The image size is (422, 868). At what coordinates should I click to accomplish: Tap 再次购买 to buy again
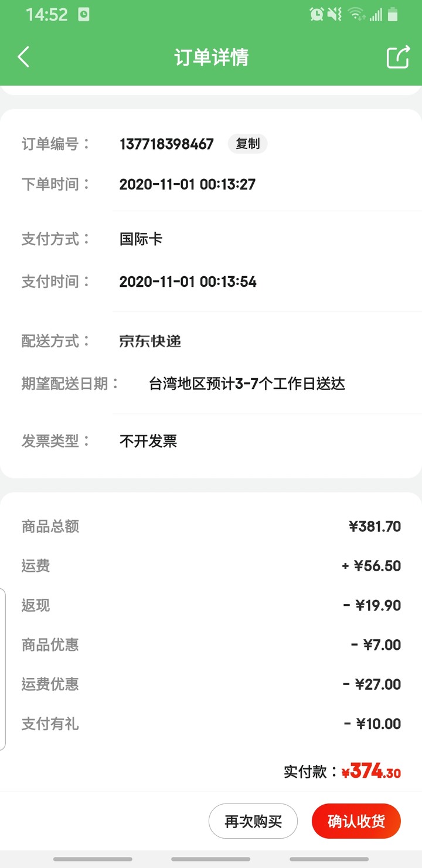(253, 821)
